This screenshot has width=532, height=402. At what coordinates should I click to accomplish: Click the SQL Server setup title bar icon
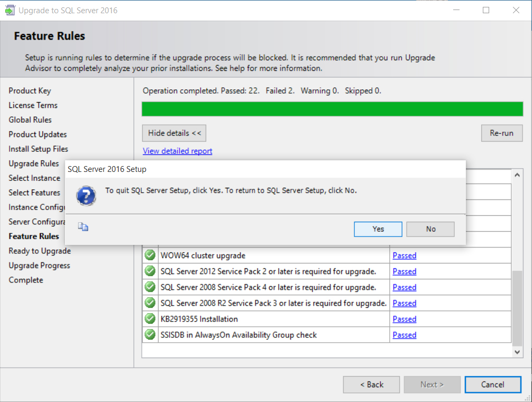9,10
